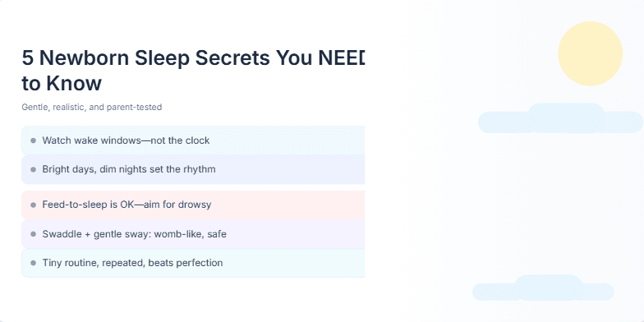Click the lower light-blue cloud illustration

tap(543, 287)
